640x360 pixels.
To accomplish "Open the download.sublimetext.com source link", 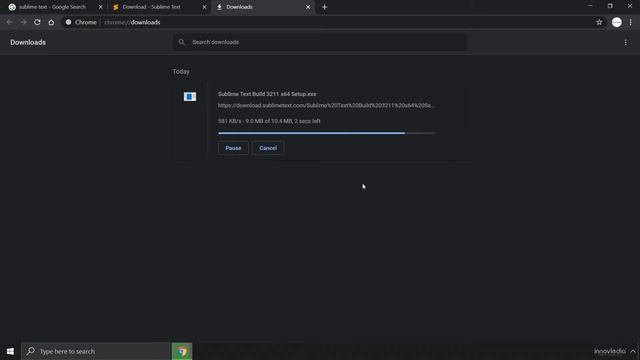I will 326,105.
